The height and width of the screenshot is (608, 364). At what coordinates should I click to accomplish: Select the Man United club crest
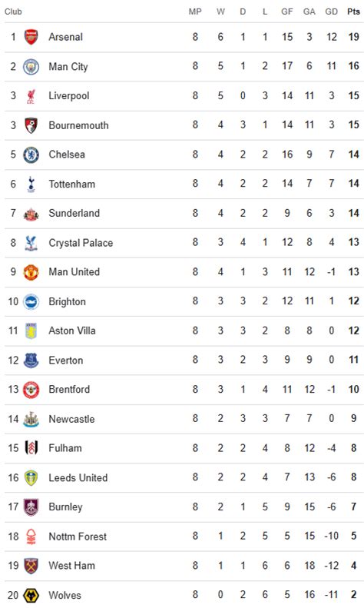[x=31, y=272]
